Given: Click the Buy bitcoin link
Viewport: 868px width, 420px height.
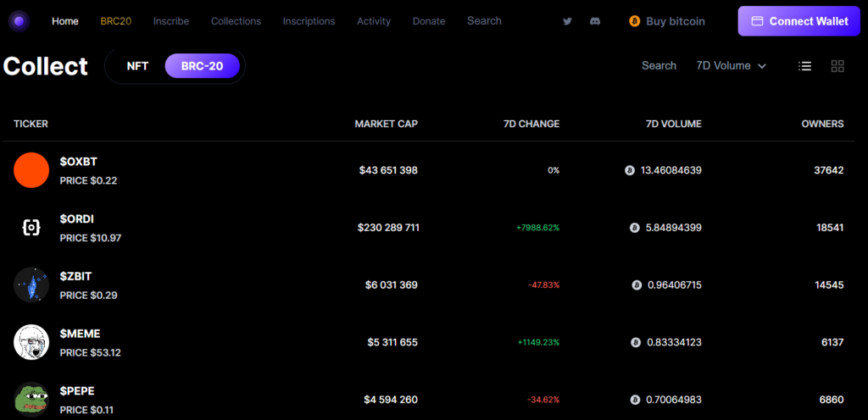Looking at the screenshot, I should coord(667,21).
